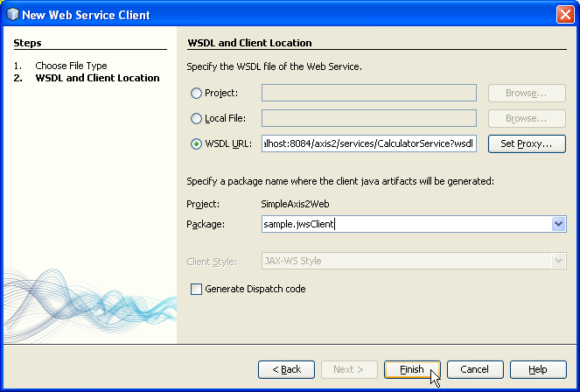Click the Finish button
580x392 pixels.
point(412,369)
